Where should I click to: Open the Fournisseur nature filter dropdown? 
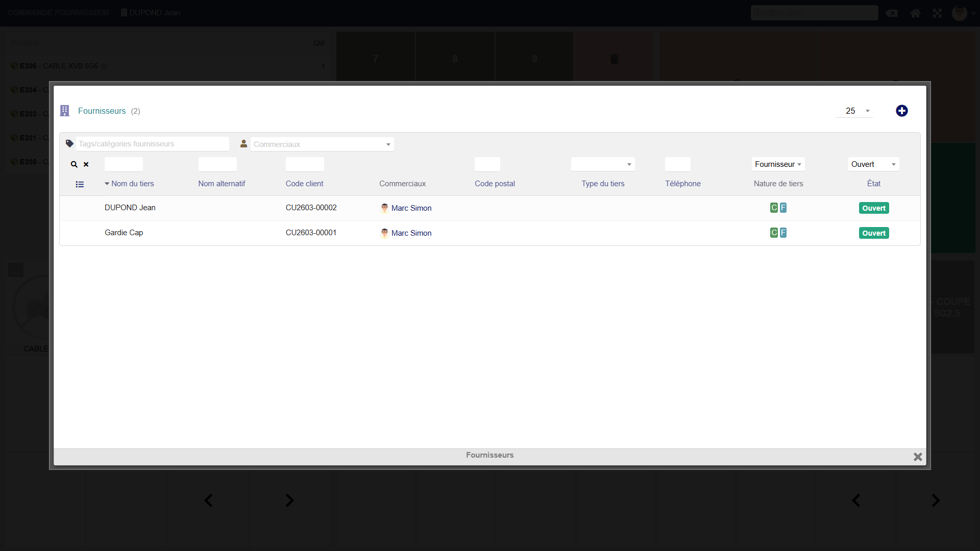click(x=778, y=164)
